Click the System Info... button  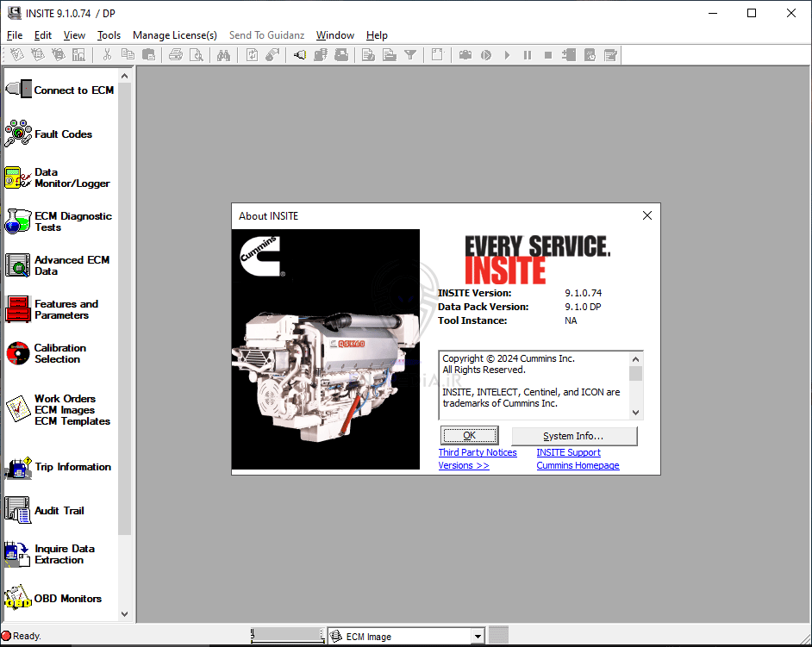coord(574,436)
